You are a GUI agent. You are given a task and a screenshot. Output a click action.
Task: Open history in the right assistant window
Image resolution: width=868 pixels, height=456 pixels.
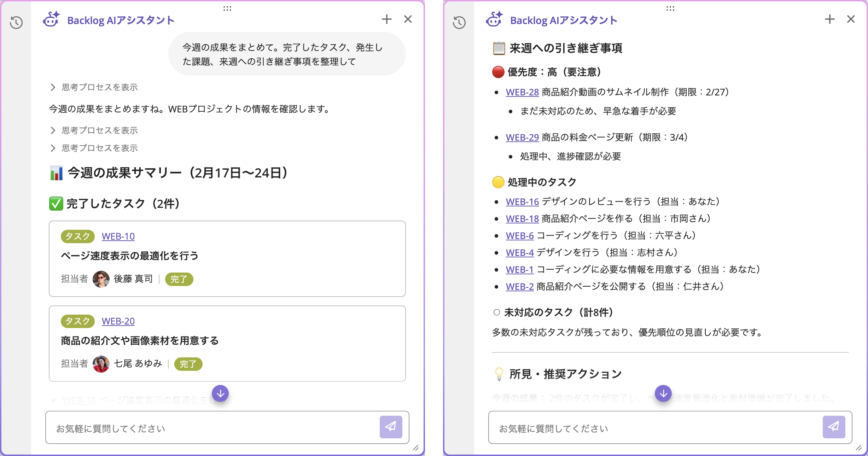[x=459, y=23]
